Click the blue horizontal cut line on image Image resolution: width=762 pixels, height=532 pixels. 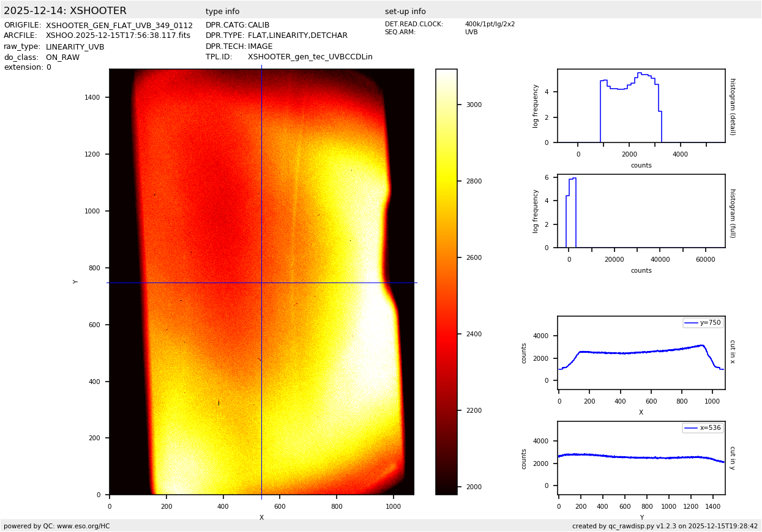pos(184,283)
